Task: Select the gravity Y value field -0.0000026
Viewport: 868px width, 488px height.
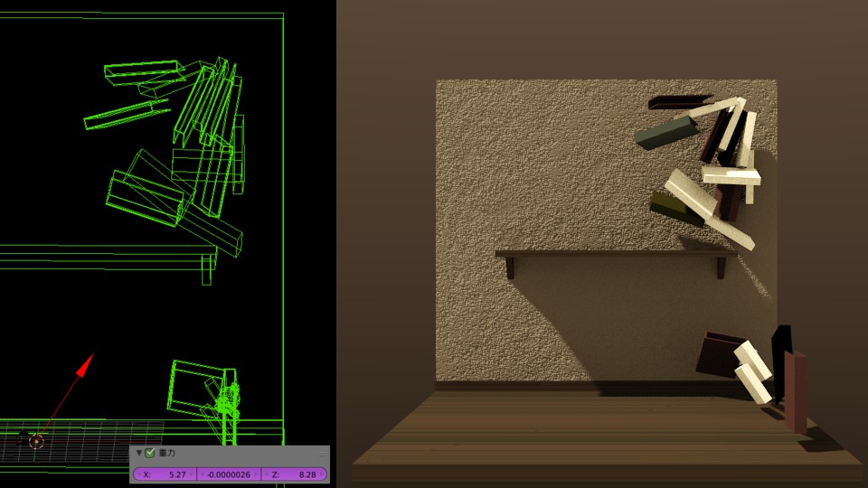Action: pos(229,474)
